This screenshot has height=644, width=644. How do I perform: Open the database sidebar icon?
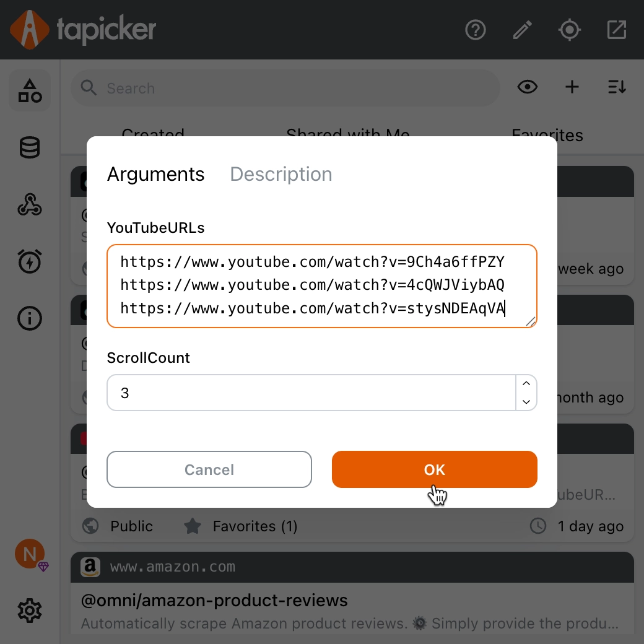click(x=30, y=148)
